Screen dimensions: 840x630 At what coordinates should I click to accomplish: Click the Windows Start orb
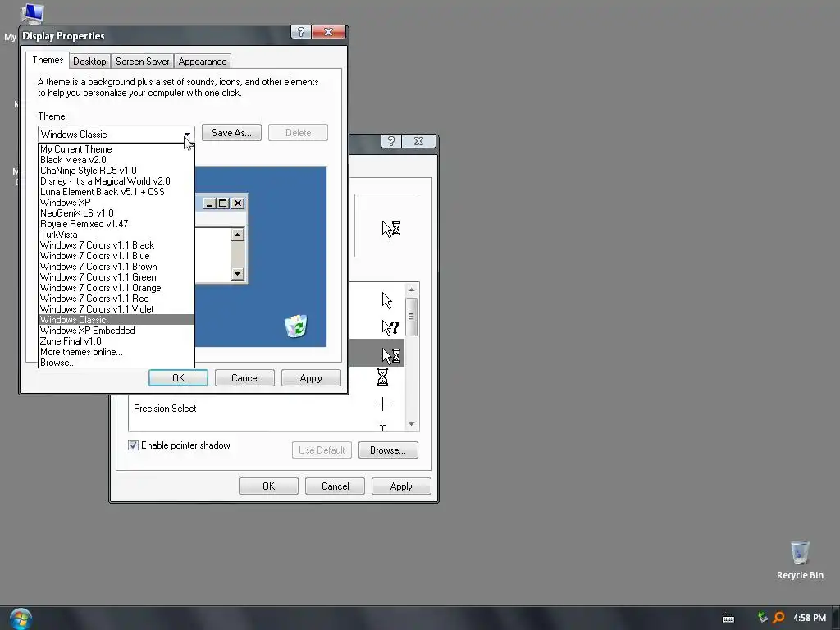21,619
